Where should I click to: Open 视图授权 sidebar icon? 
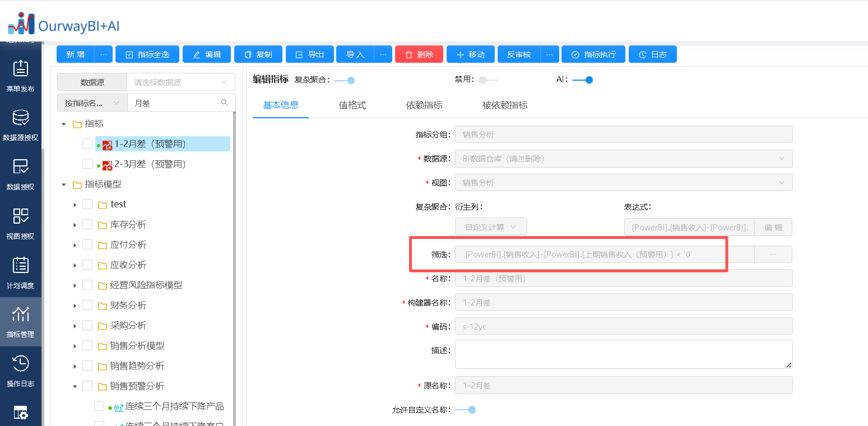20,223
